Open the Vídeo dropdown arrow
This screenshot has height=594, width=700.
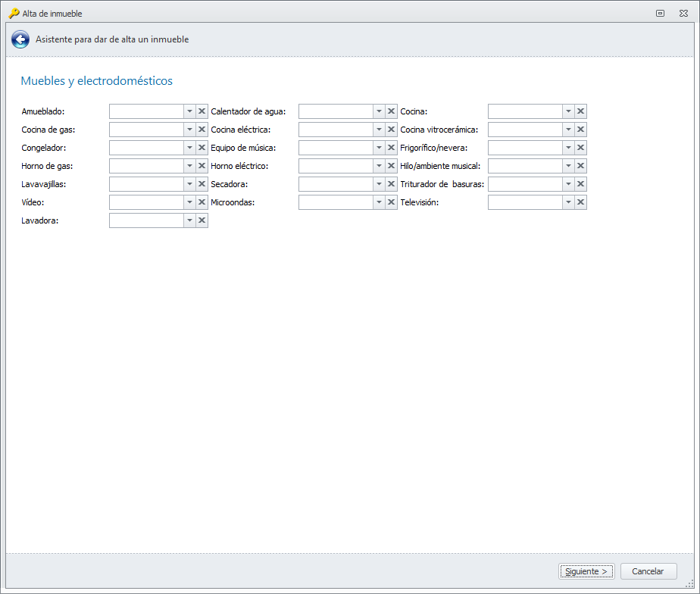(x=189, y=202)
